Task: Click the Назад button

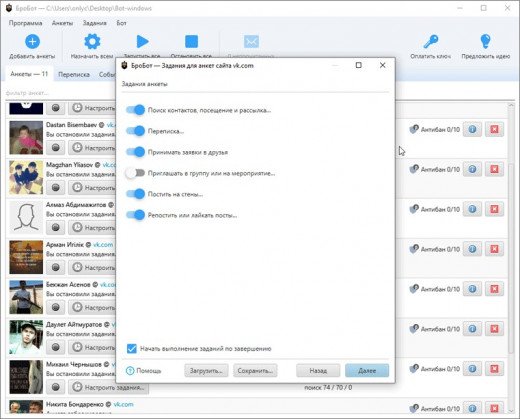Action: pyautogui.click(x=318, y=371)
